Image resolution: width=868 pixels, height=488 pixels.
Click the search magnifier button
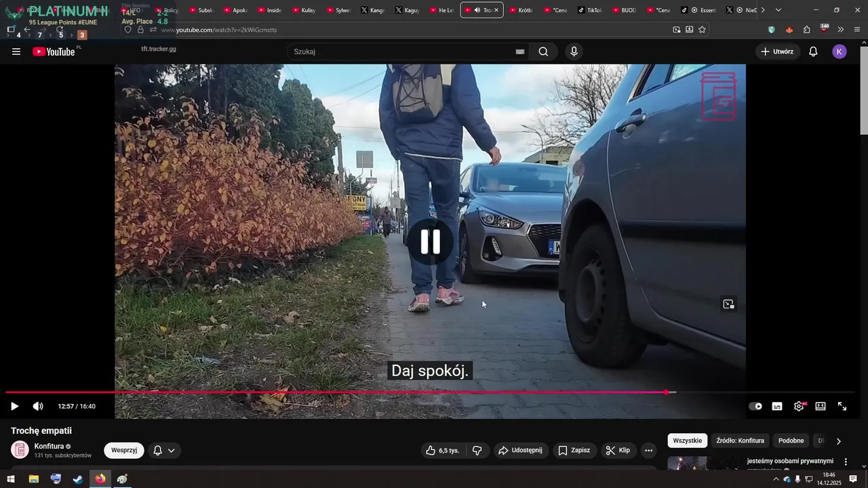coord(543,52)
